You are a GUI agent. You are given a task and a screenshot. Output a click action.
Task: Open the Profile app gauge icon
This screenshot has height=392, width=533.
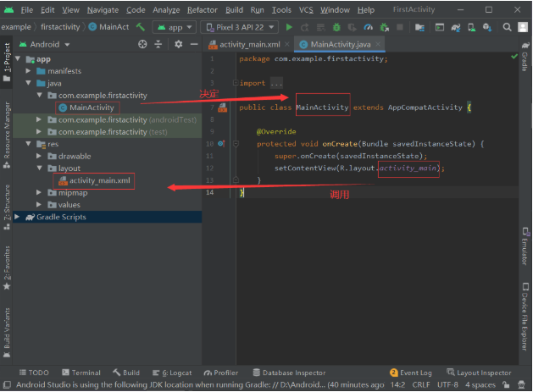pos(368,27)
